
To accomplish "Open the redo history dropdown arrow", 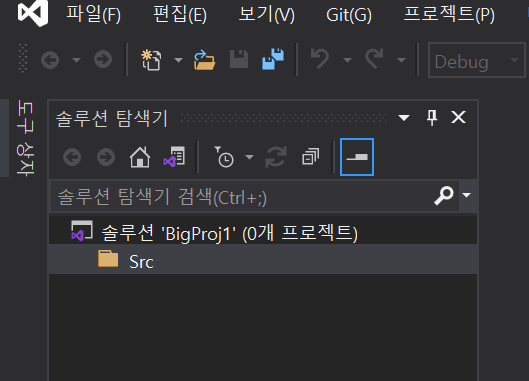I will pos(401,60).
